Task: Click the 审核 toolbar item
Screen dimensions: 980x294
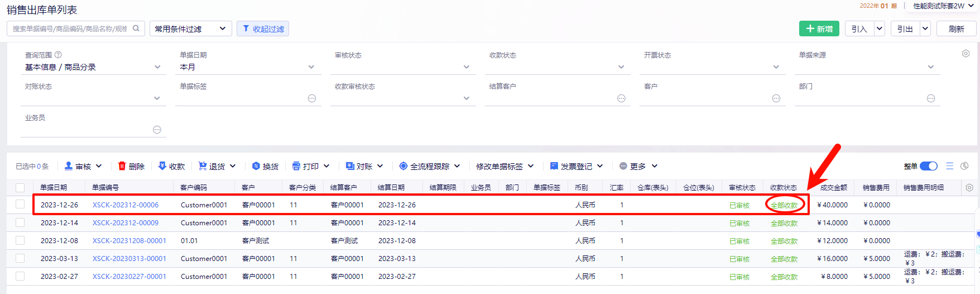Action: tap(83, 166)
